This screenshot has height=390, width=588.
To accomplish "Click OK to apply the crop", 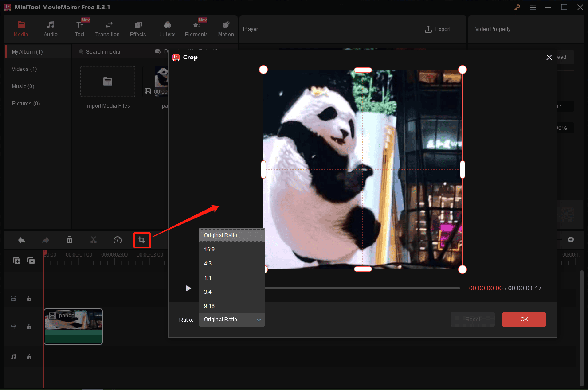I will click(x=524, y=319).
